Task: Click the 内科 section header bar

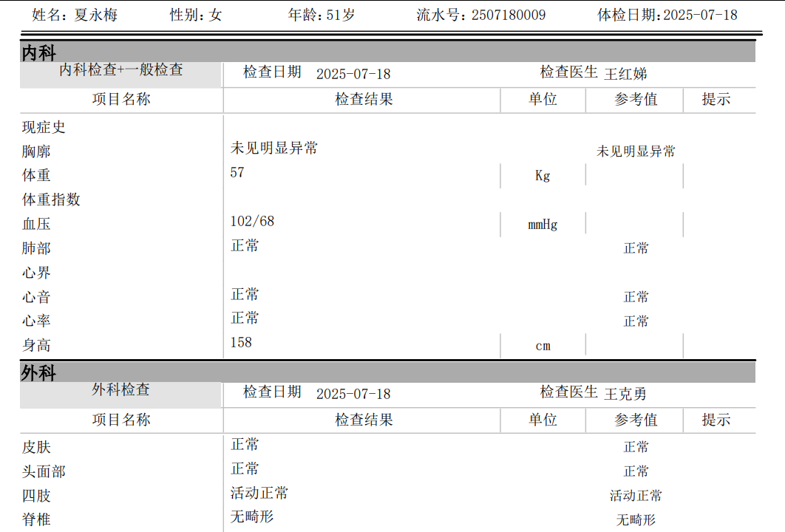Action: pyautogui.click(x=387, y=52)
